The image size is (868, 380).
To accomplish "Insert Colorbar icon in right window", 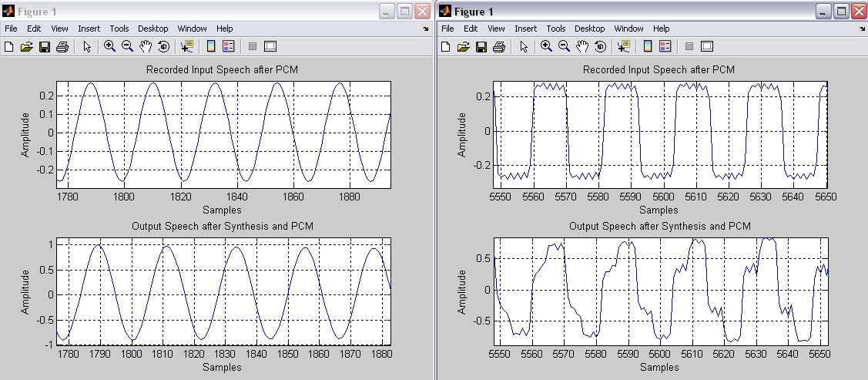I will (x=648, y=46).
